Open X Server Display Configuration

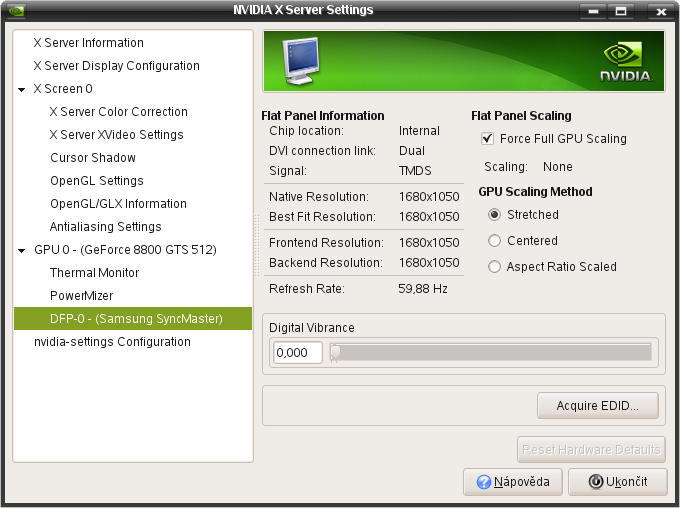coord(117,66)
